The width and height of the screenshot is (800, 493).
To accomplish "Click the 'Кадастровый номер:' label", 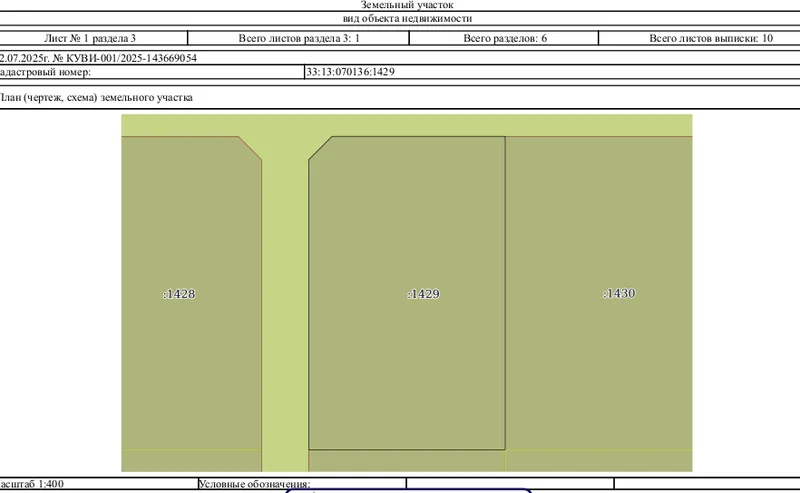I will coord(45,72).
